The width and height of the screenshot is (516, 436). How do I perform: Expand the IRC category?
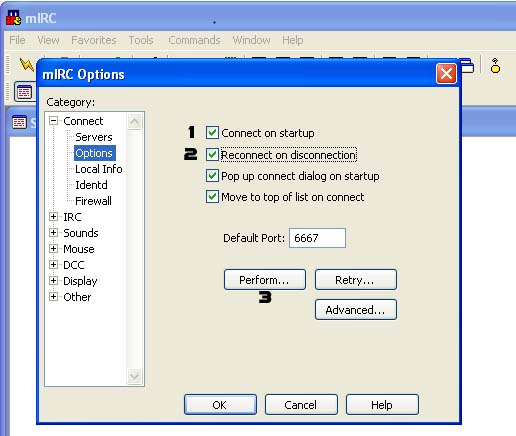click(53, 217)
